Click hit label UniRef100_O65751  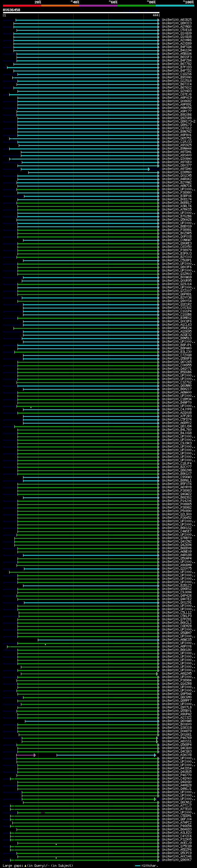pyautogui.click(x=176, y=139)
